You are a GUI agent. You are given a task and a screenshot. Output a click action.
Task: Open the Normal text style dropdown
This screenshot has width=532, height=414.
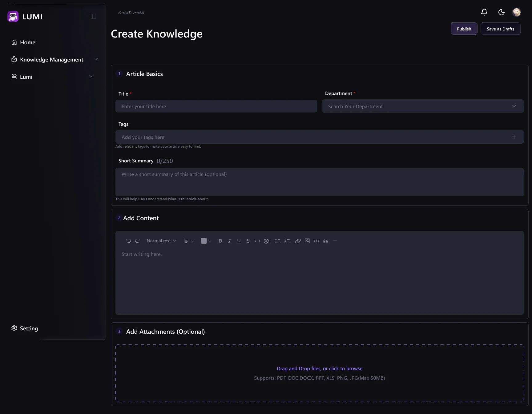click(x=161, y=241)
